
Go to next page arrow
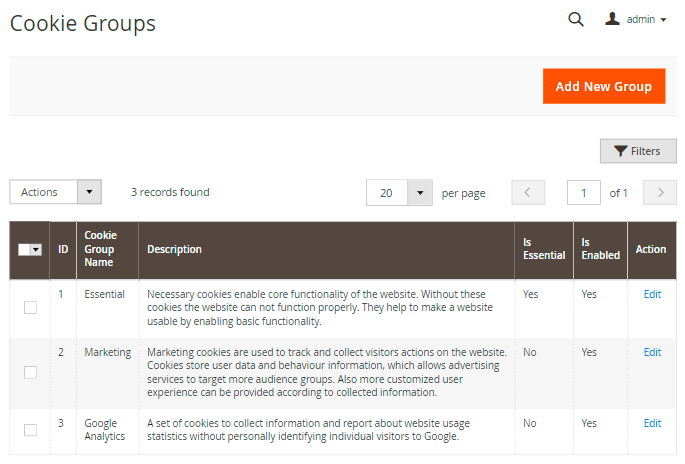[x=660, y=193]
